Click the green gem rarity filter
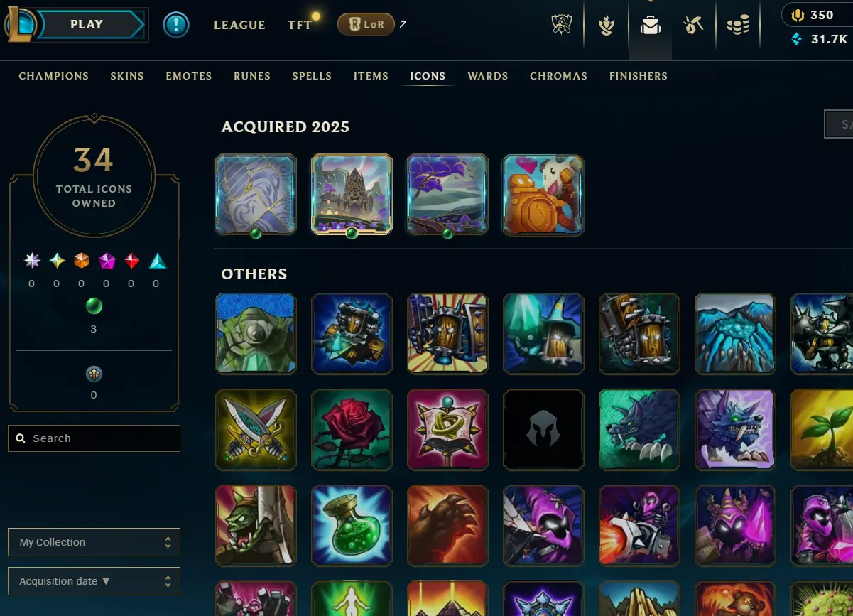 click(94, 306)
